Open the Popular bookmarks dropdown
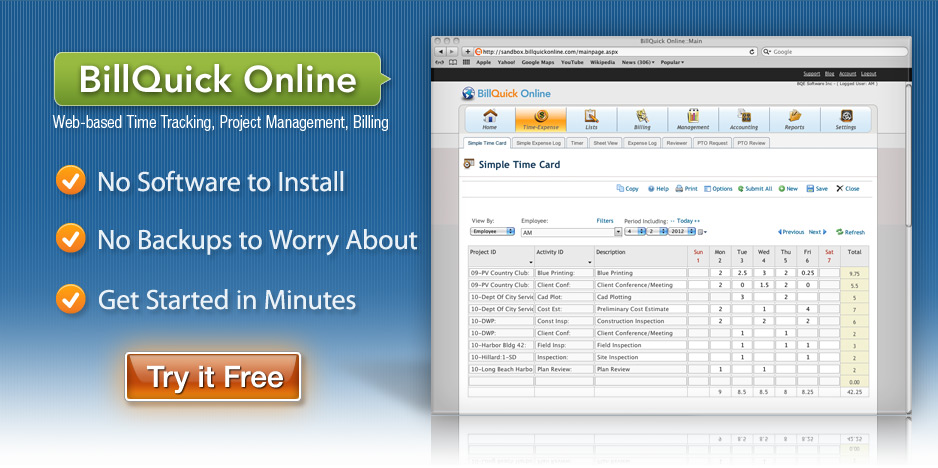This screenshot has width=938, height=468. (x=672, y=62)
